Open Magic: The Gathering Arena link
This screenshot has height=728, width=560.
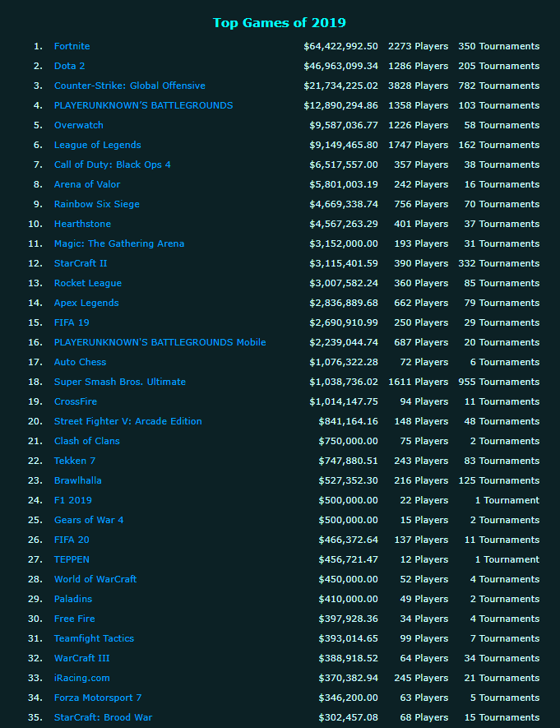coord(118,243)
